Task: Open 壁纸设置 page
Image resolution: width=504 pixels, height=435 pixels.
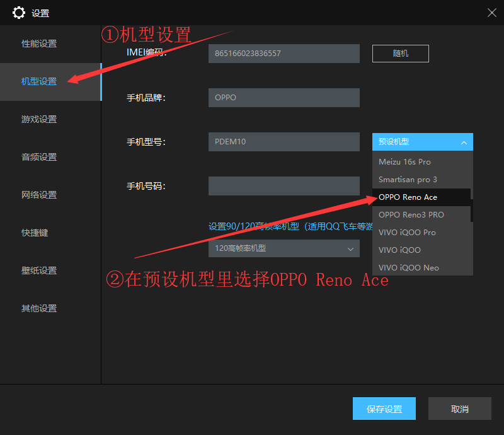Action: click(39, 270)
